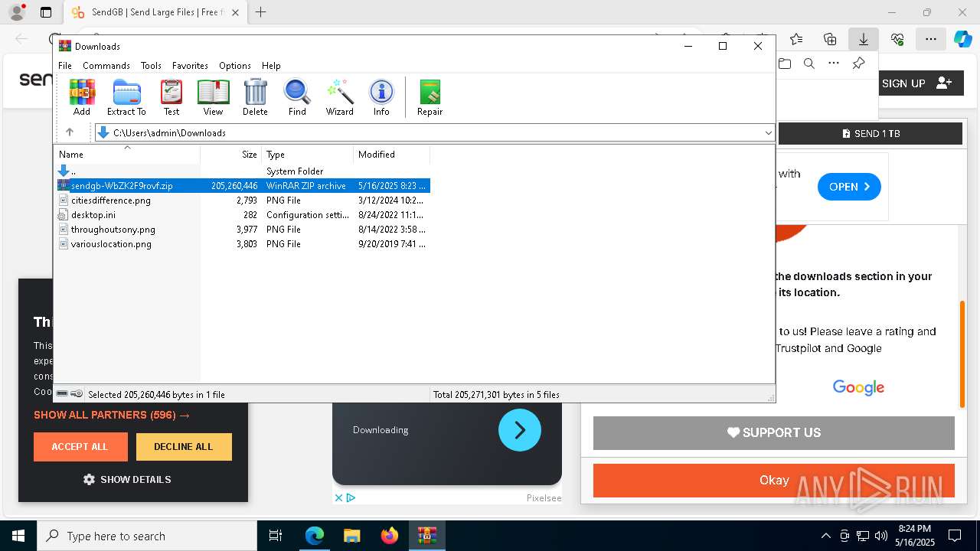Click the SUPPORT US button
Image resolution: width=980 pixels, height=551 pixels.
click(x=774, y=433)
